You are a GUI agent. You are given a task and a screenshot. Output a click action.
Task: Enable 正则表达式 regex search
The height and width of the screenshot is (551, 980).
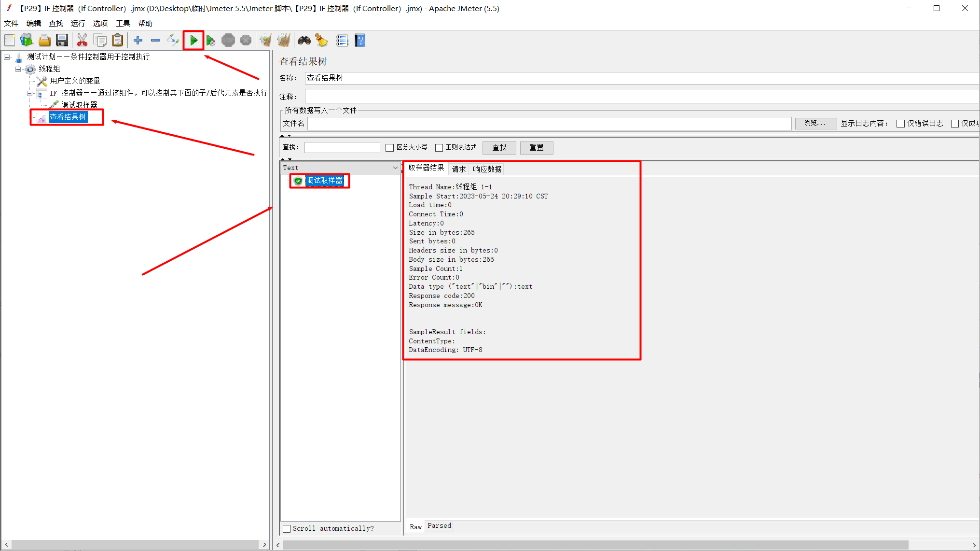click(439, 148)
